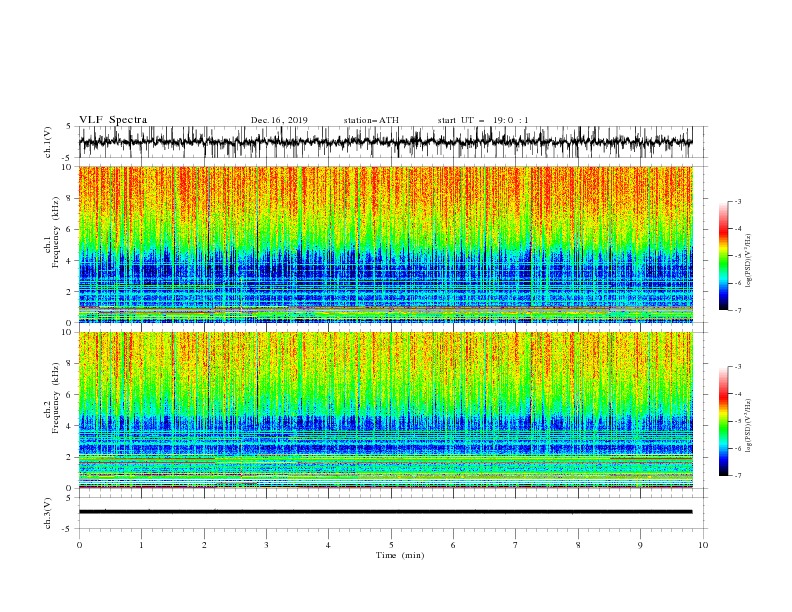Click the ch.2 frequency axis "8" tick label

point(71,364)
